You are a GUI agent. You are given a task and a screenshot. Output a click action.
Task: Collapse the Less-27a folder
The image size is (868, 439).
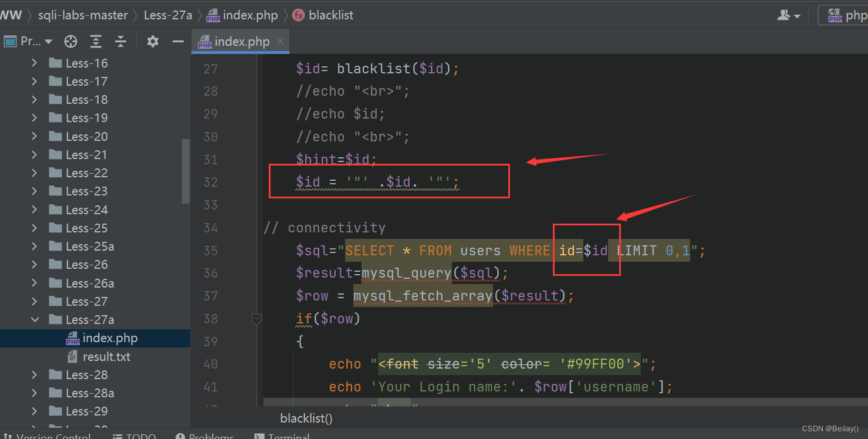coord(34,319)
